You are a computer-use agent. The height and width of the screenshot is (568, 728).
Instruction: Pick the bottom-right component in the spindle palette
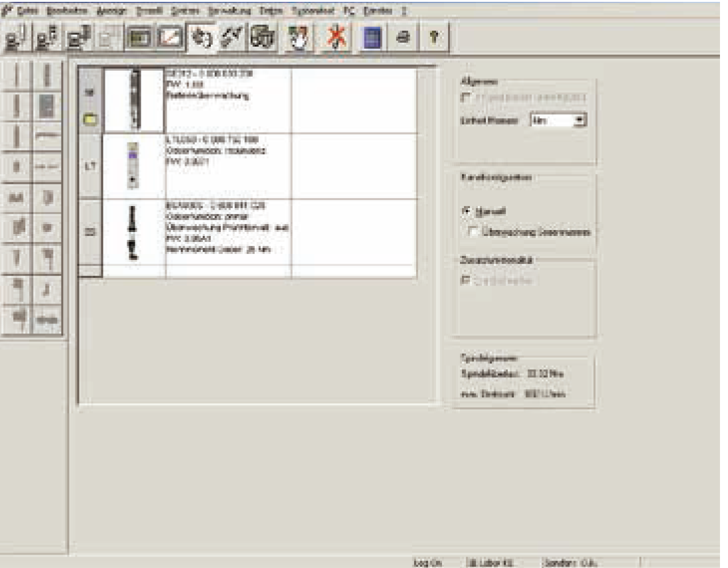(47, 319)
